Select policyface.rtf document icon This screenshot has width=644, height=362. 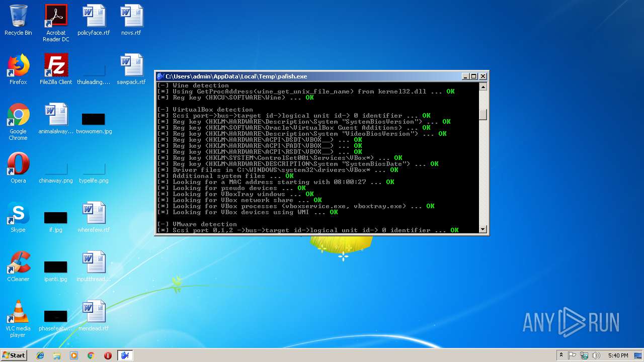coord(94,20)
